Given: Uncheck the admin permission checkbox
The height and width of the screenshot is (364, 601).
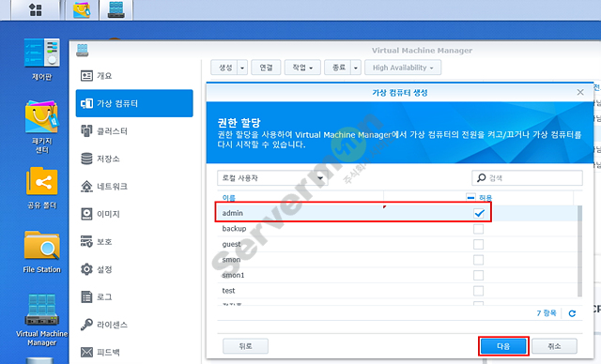Looking at the screenshot, I should click(479, 213).
